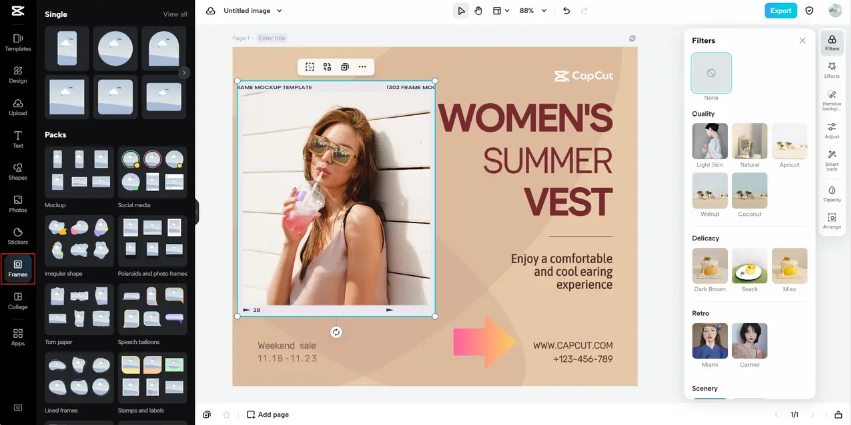Click Add page button
The height and width of the screenshot is (425, 851).
268,414
